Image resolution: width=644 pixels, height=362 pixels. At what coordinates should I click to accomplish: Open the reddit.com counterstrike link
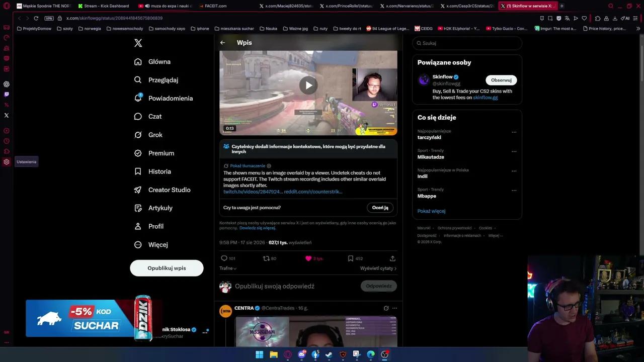(x=313, y=192)
